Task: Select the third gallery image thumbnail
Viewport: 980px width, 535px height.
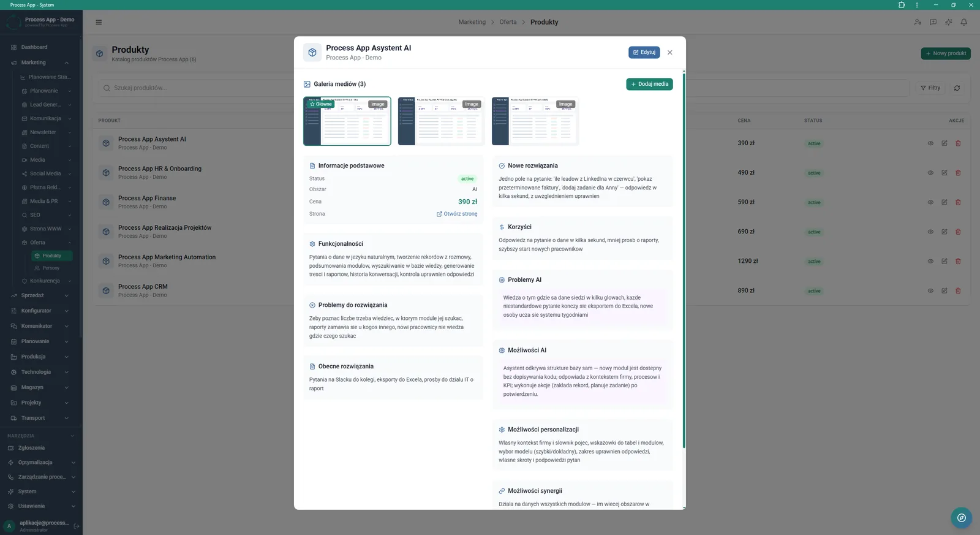Action: (535, 121)
